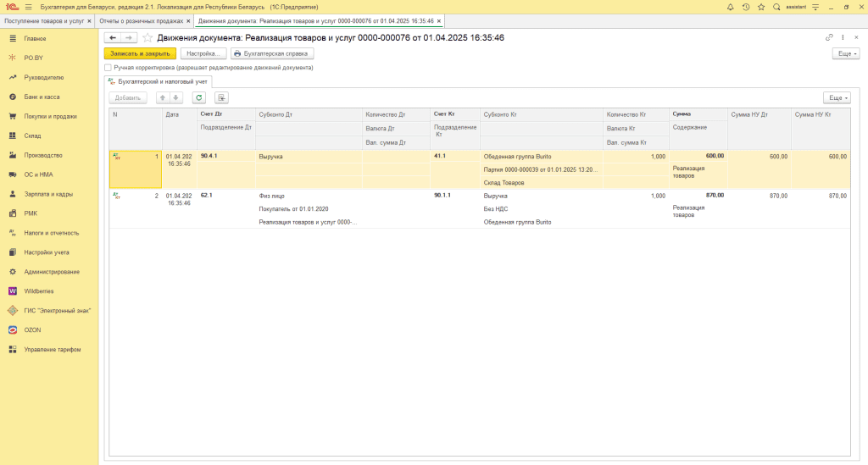Click Физ лицо subconto cell
This screenshot has width=868, height=465.
[x=309, y=196]
